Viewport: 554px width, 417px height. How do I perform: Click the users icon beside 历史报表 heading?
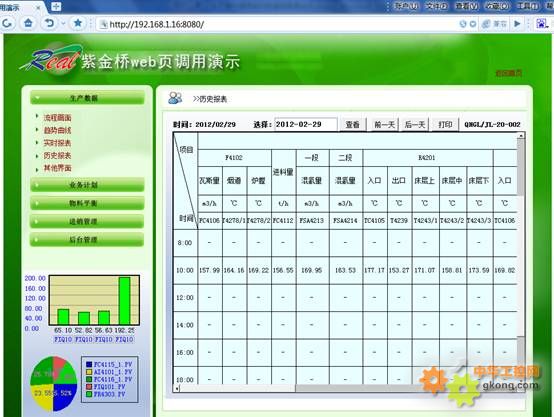(x=175, y=98)
